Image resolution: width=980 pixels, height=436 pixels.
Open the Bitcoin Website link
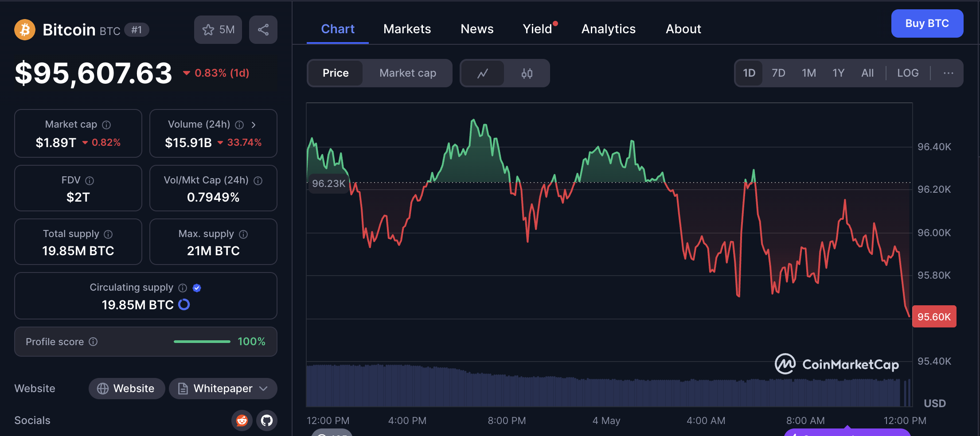127,389
